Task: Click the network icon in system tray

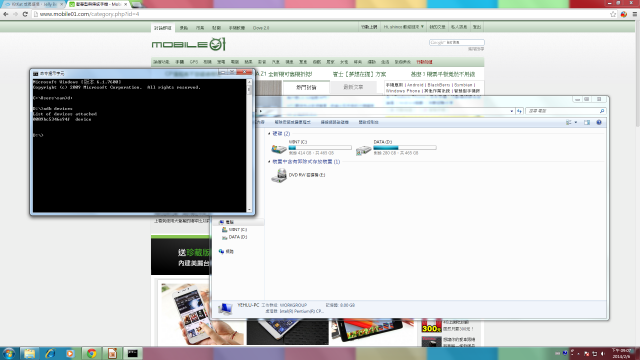Action: point(594,353)
